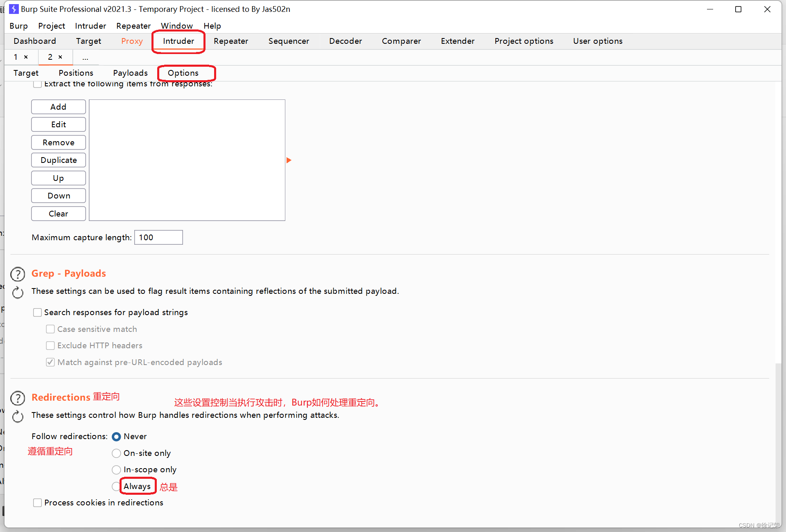Open the Project menu

click(x=52, y=26)
